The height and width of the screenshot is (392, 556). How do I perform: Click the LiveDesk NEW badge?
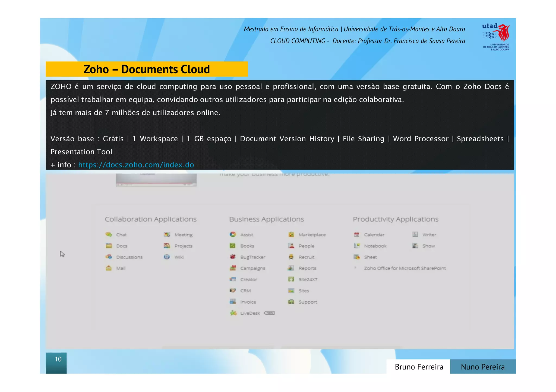(x=269, y=313)
